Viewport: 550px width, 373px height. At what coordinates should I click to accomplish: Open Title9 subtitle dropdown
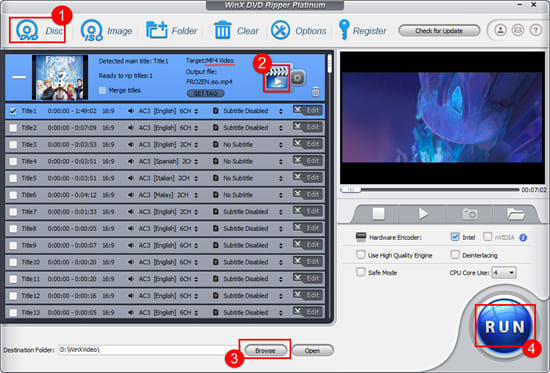pyautogui.click(x=281, y=246)
